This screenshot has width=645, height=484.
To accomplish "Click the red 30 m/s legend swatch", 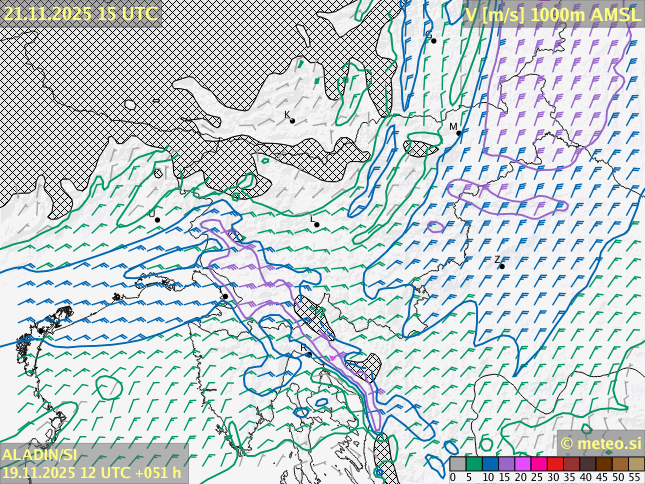I will pyautogui.click(x=554, y=464).
